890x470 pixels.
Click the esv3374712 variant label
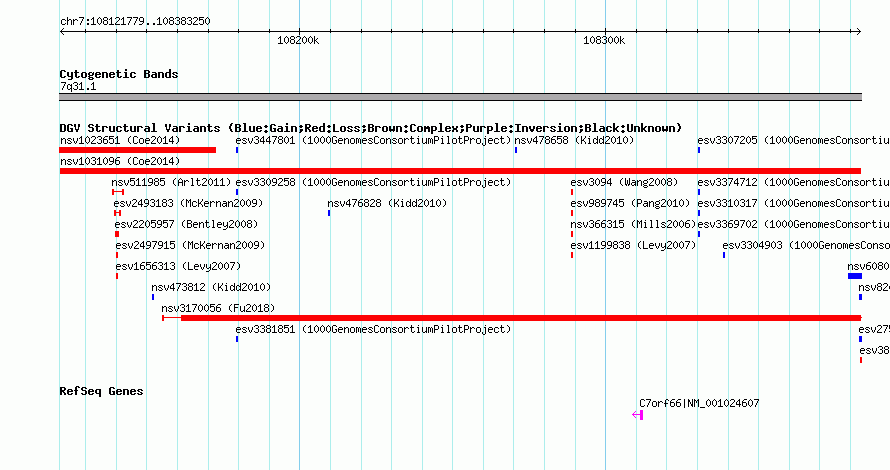click(794, 182)
